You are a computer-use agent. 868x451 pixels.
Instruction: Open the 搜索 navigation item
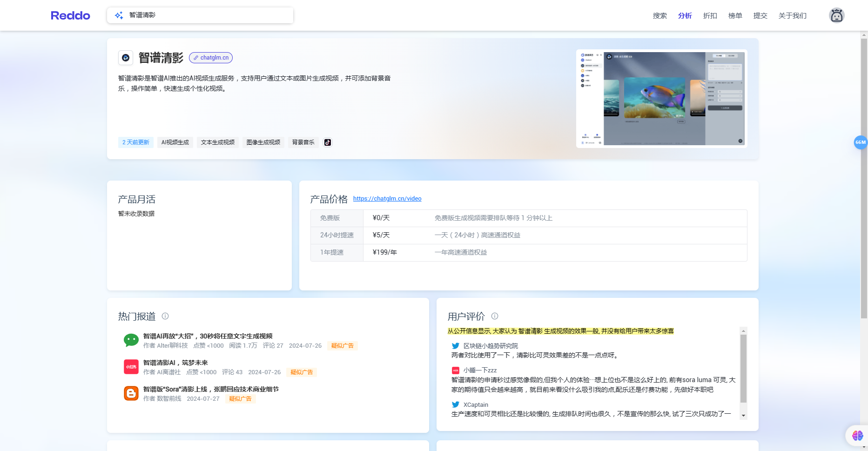[660, 16]
